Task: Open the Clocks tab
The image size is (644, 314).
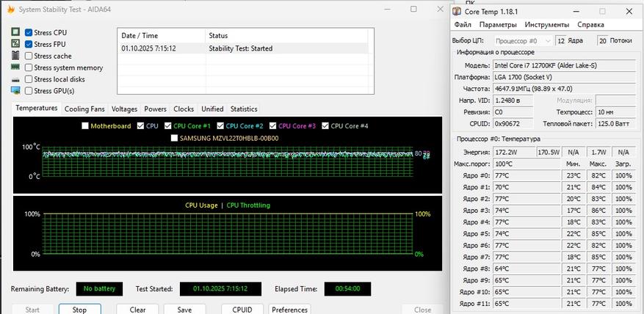Action: (x=184, y=109)
